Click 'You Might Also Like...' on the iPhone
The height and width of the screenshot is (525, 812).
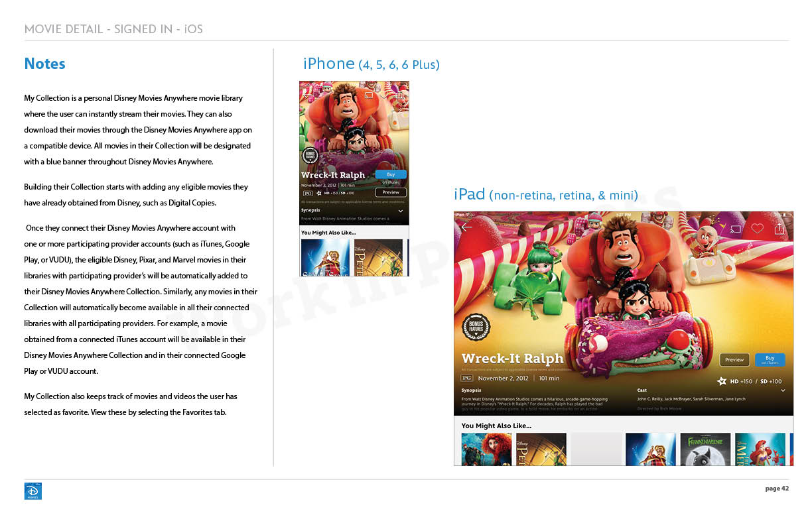click(328, 233)
